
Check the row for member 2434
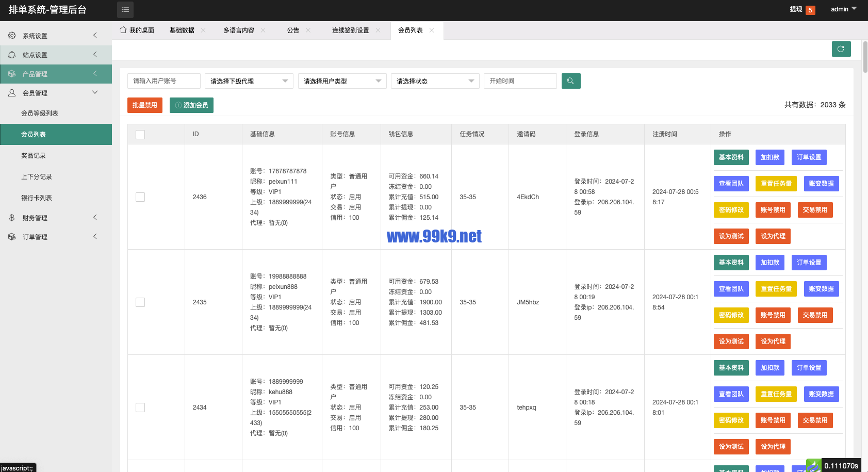pyautogui.click(x=140, y=408)
